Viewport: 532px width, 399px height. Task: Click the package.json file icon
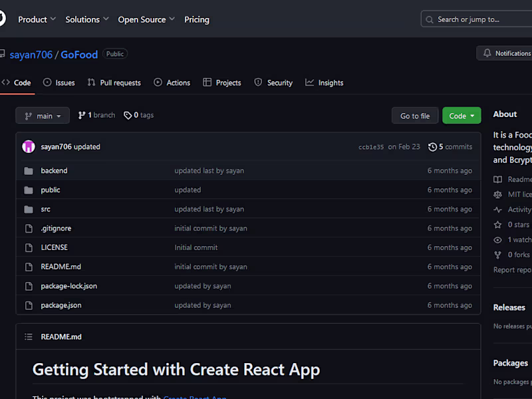point(29,305)
